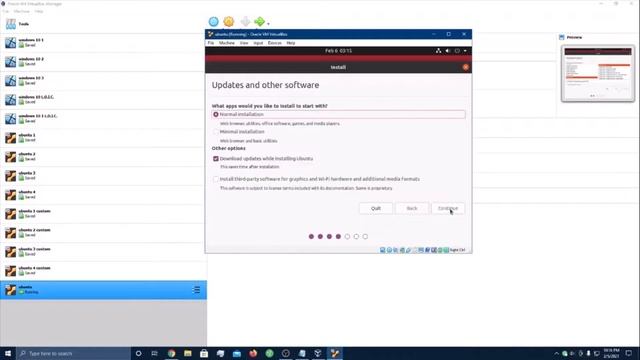Select the 'ubuntu 1' virtual machine
The height and width of the screenshot is (360, 640).
click(x=103, y=138)
